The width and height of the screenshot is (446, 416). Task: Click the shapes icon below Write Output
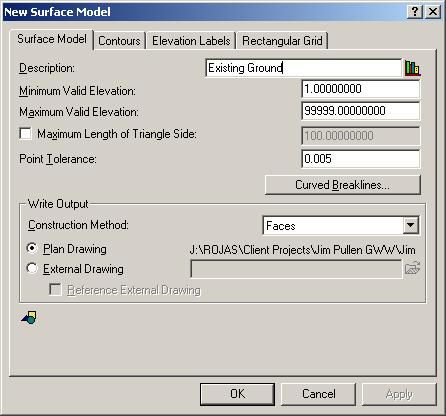(29, 318)
